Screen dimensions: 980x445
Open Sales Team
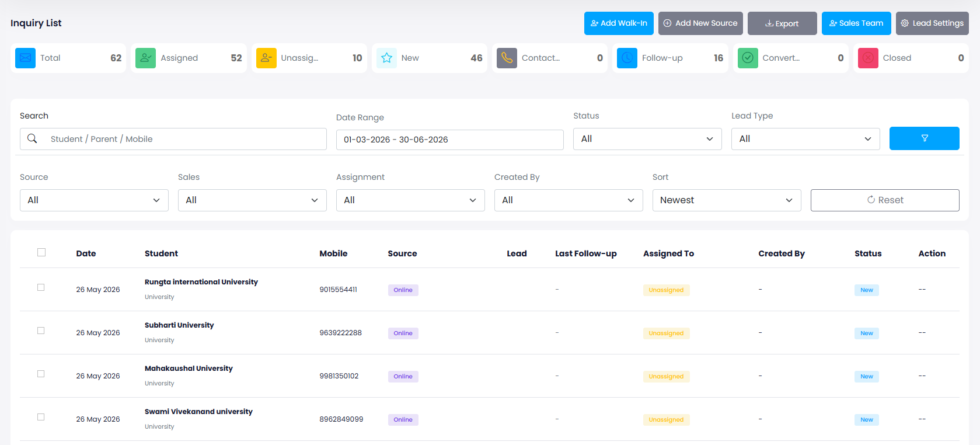click(x=856, y=23)
